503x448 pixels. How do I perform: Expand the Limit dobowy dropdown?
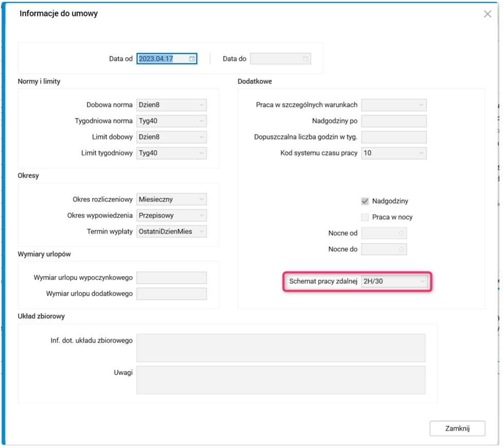201,137
